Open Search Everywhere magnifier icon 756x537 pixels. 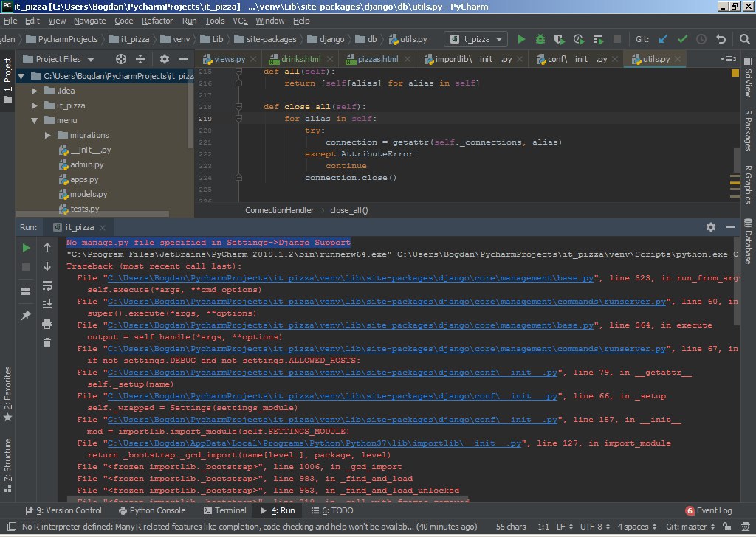point(744,40)
